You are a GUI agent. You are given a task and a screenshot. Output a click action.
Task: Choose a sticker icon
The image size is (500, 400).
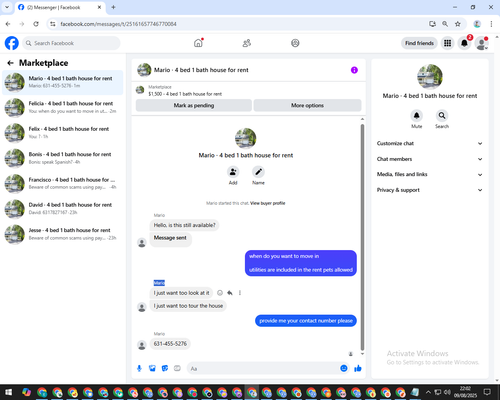165,368
